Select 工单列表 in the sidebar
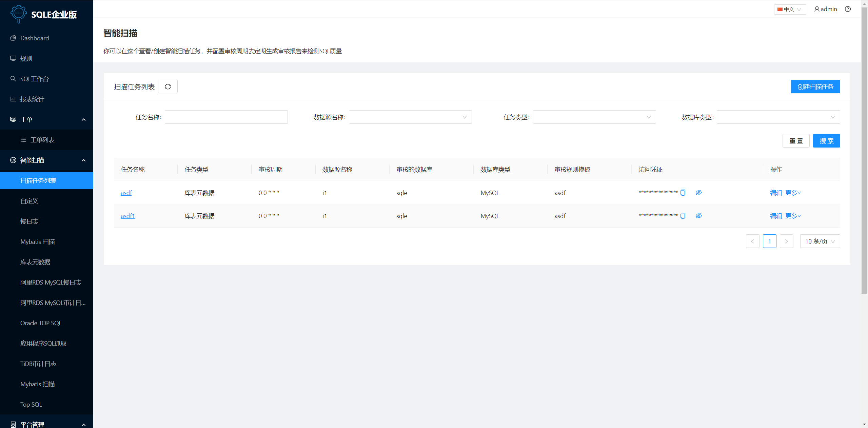The image size is (868, 428). pyautogui.click(x=47, y=140)
